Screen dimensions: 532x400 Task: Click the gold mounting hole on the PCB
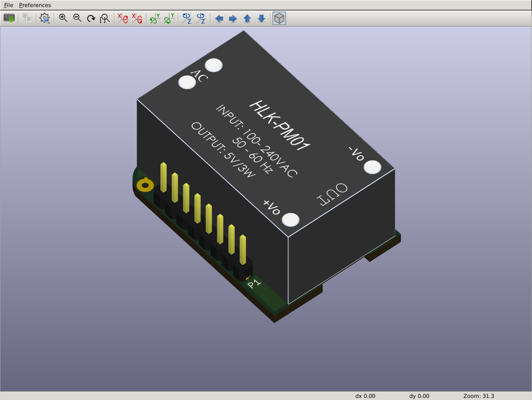[x=145, y=185]
